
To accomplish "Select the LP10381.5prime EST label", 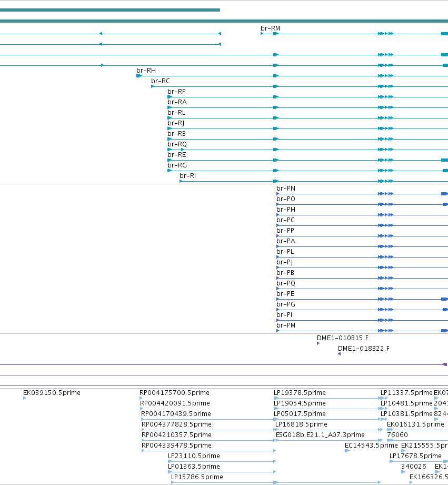I will pyautogui.click(x=406, y=413).
